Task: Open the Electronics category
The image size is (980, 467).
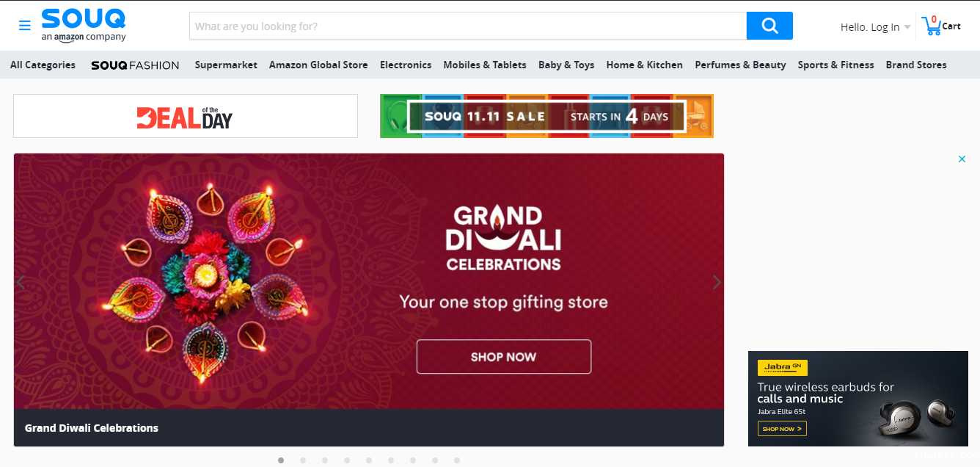Action: [x=406, y=65]
